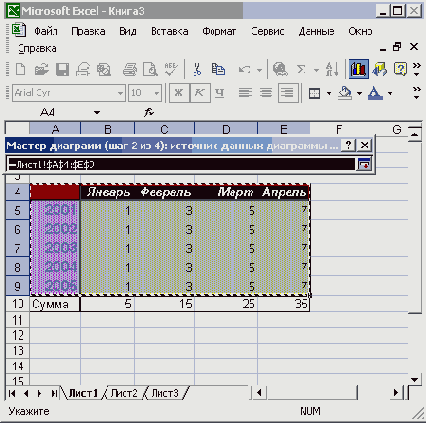Image resolution: width=426 pixels, height=423 pixels.
Task: Open the Arial Cyr font dropdown
Action: pyautogui.click(x=120, y=93)
